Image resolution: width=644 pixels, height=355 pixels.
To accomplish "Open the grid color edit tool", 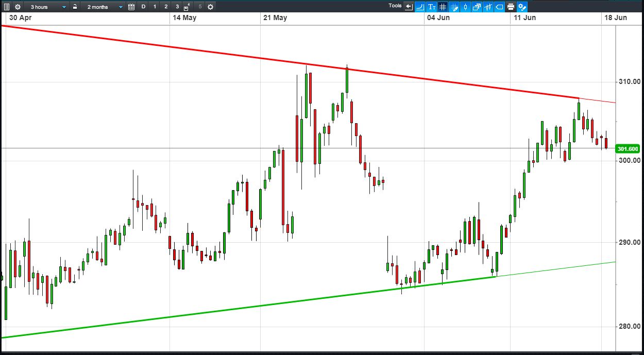I will click(x=454, y=7).
